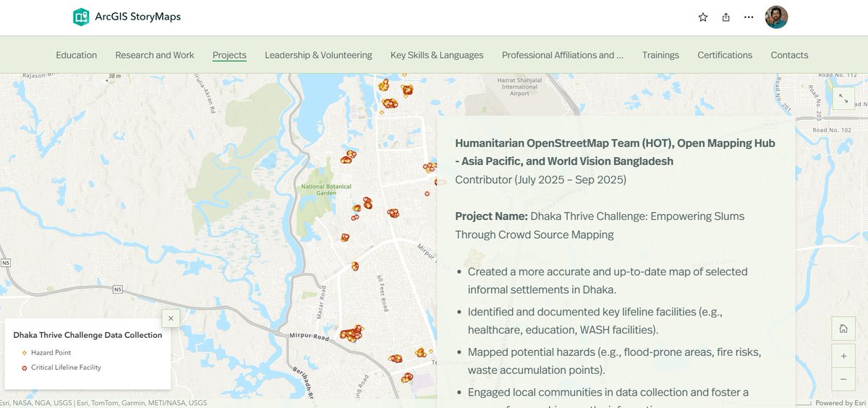The width and height of the screenshot is (868, 408).
Task: Click the ArcGIS StoryMaps logo icon
Action: point(81,17)
